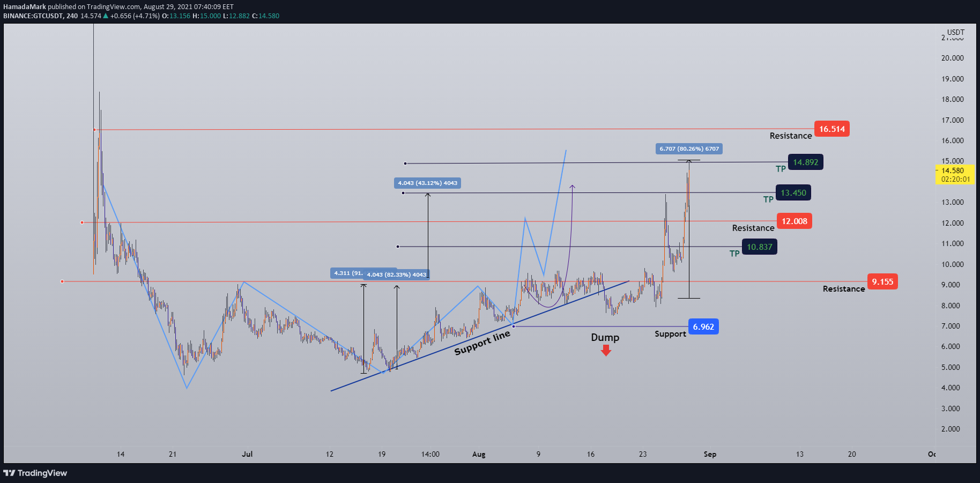Click the 4.043 (82.33%) measurement label
Viewport: 980px width, 483px height.
[x=396, y=275]
